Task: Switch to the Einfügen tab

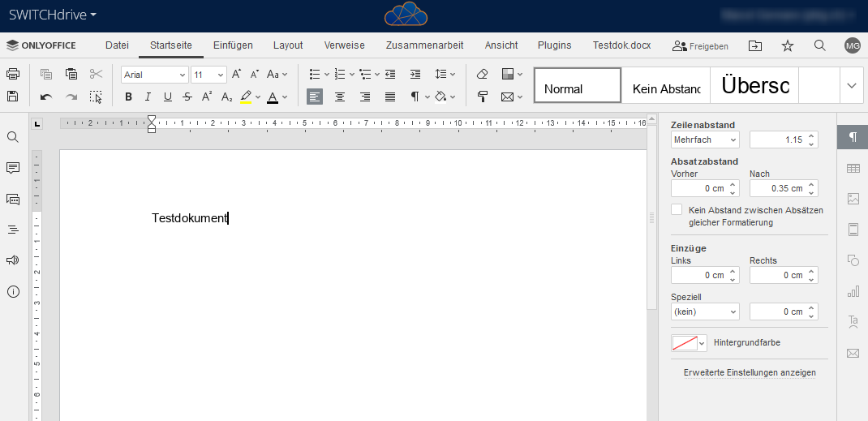Action: click(x=233, y=45)
